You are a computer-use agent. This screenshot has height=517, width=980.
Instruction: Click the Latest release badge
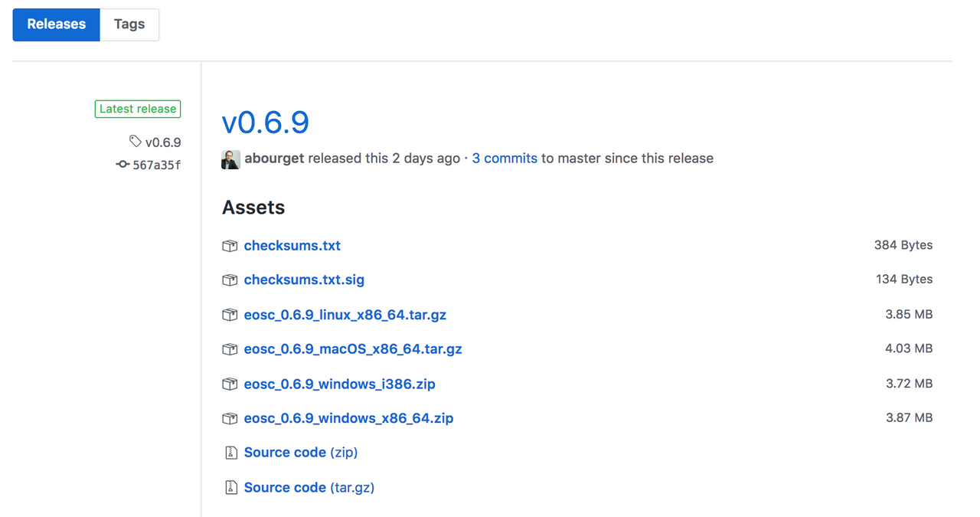pos(138,109)
